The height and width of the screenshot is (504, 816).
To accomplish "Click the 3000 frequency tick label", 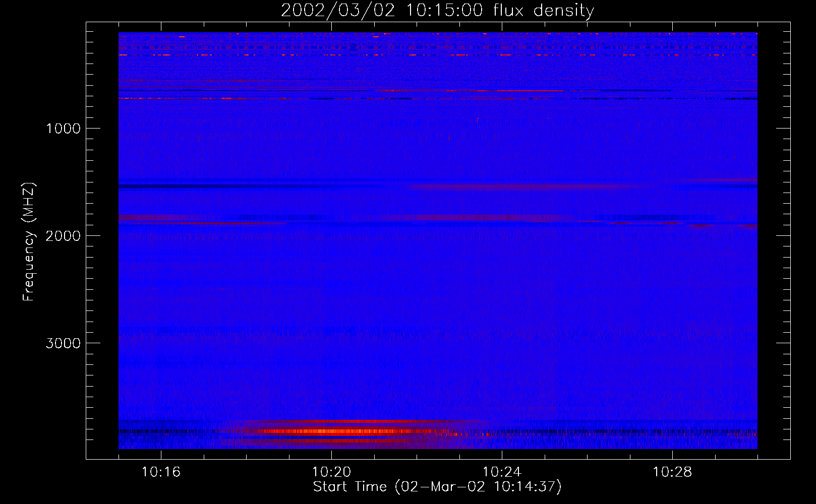I will (x=63, y=343).
